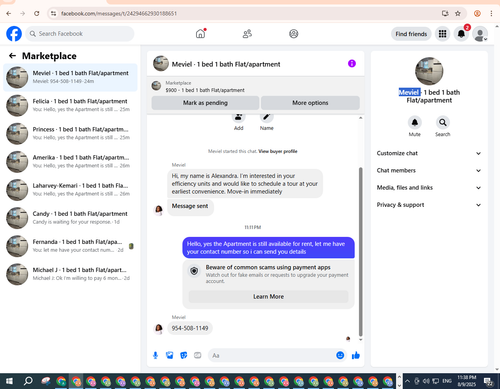The width and height of the screenshot is (500, 389).
Task: Click the ENG language indicator
Action: tap(447, 381)
